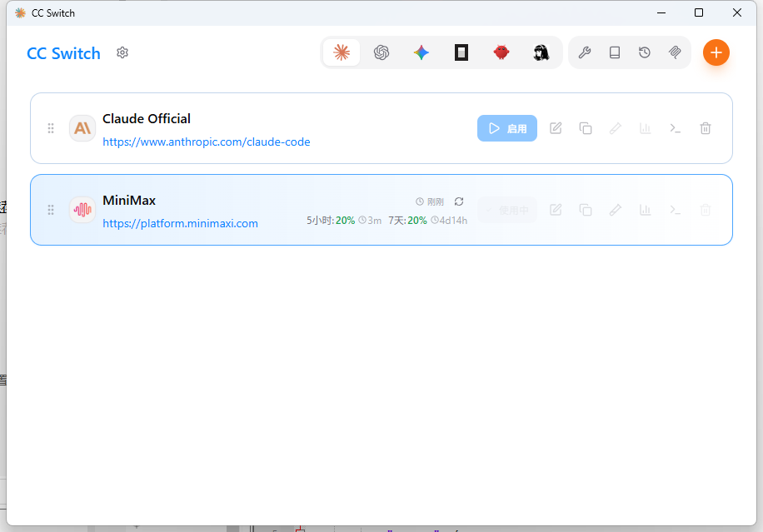Minimize the CC Switch window
Viewport: 763px width, 532px height.
pyautogui.click(x=661, y=12)
